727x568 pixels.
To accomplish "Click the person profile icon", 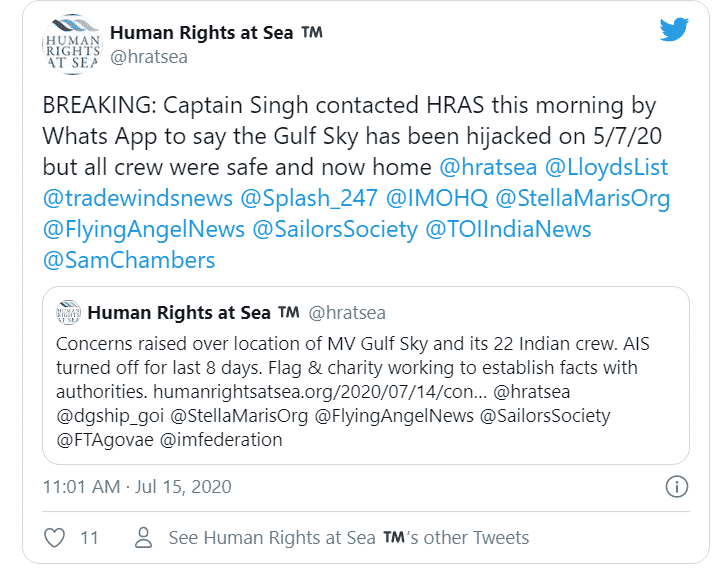I will [143, 538].
